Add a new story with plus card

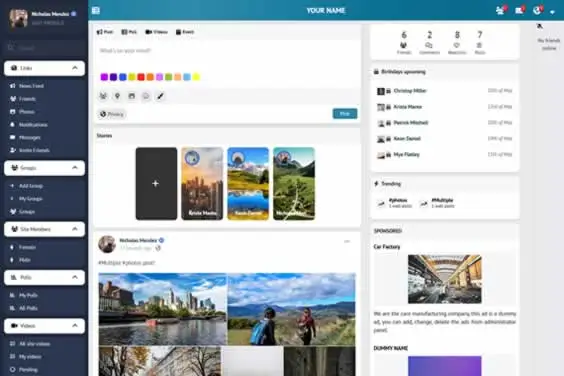point(156,184)
